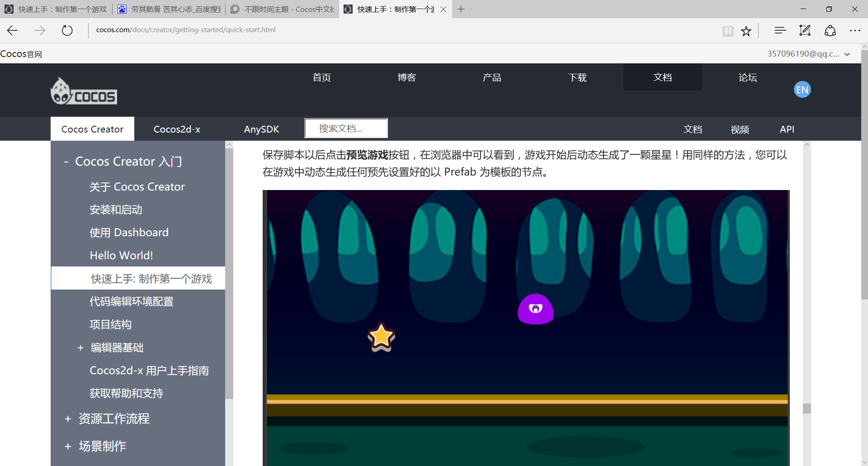
Task: Open the 下载 nav item
Action: [577, 77]
